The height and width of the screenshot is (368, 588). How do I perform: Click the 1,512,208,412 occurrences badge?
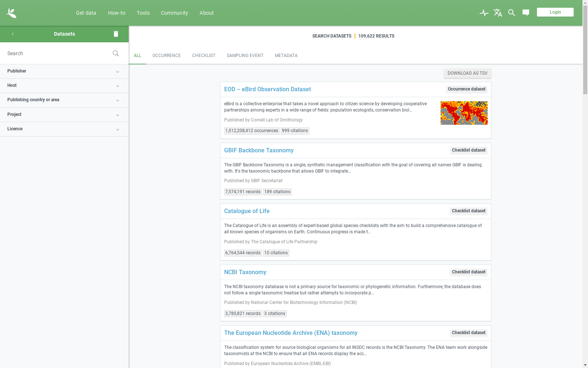point(252,131)
